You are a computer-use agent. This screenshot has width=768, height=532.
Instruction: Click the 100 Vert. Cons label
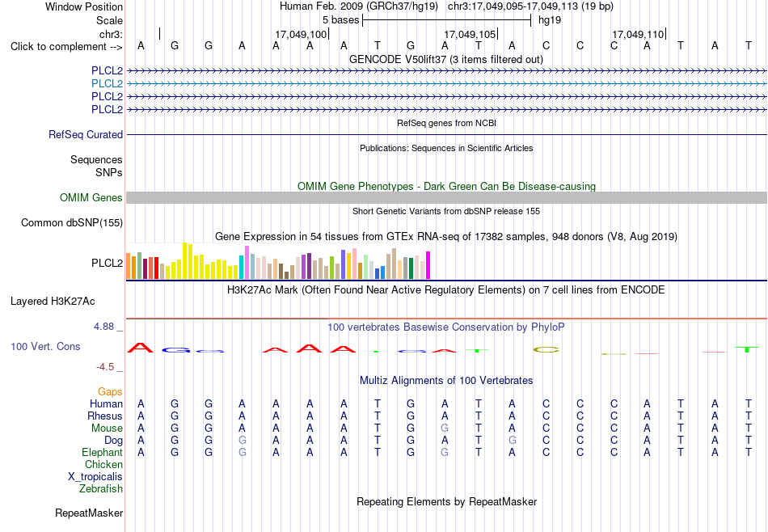(45, 346)
